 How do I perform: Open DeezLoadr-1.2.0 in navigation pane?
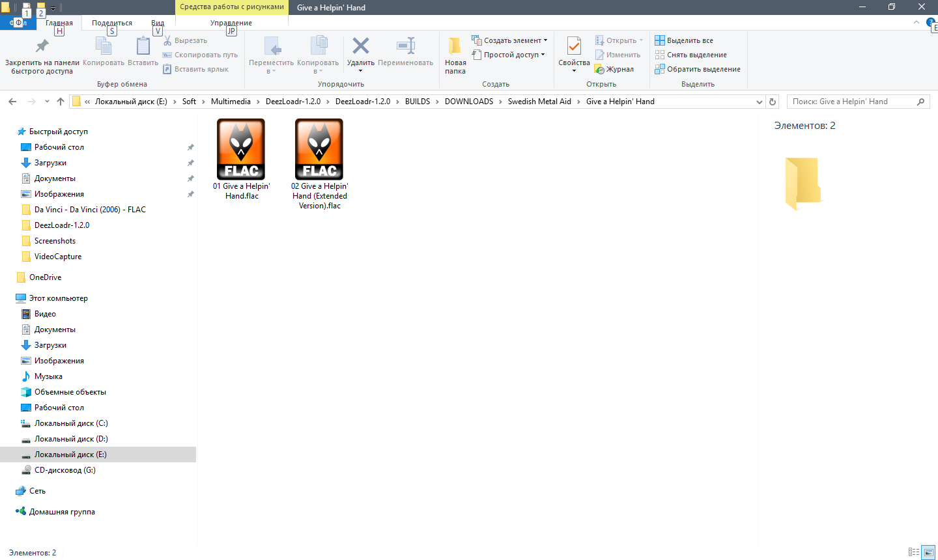click(62, 225)
